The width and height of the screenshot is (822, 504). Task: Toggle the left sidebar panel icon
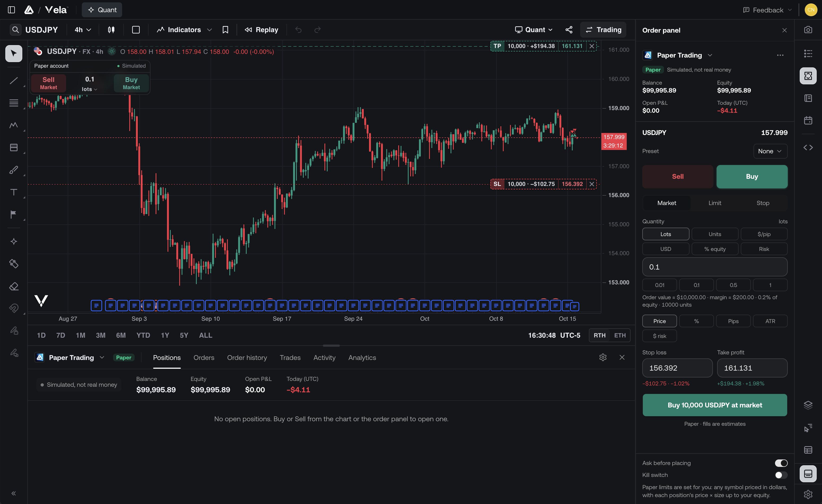tap(11, 10)
